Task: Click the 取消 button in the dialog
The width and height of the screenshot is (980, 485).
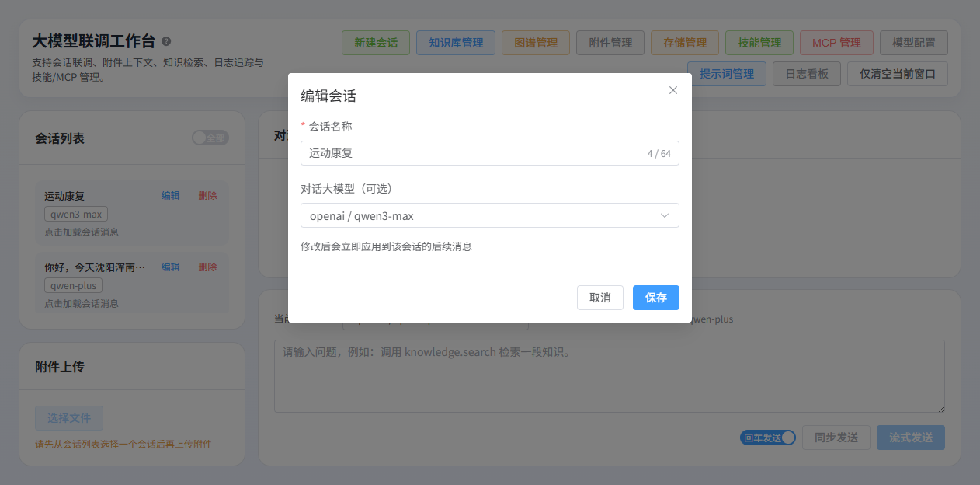Action: pos(600,298)
